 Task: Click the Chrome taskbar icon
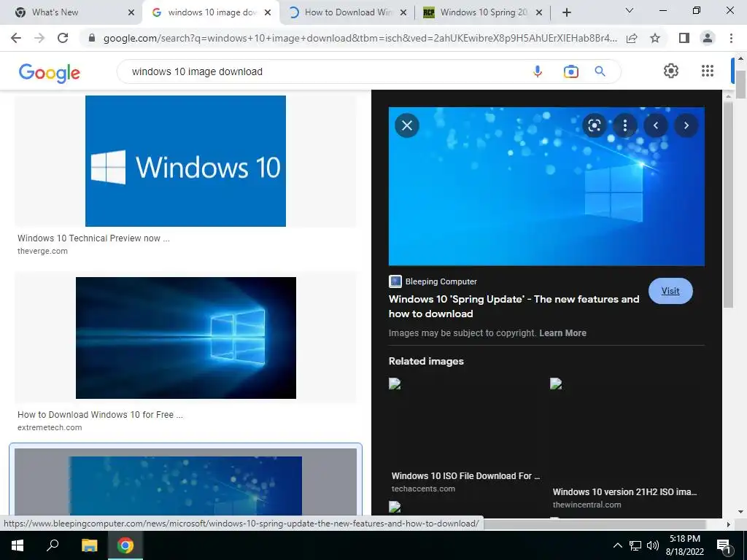coord(125,545)
